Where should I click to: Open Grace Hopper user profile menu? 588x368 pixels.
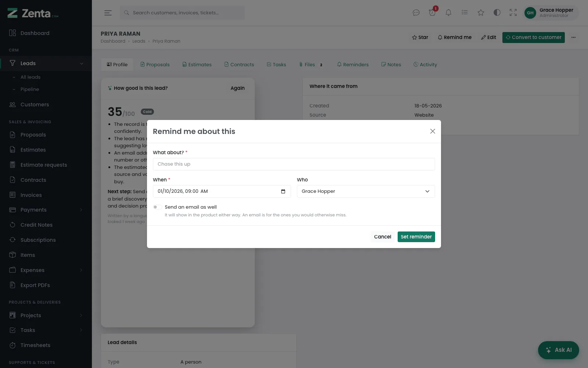pyautogui.click(x=551, y=13)
